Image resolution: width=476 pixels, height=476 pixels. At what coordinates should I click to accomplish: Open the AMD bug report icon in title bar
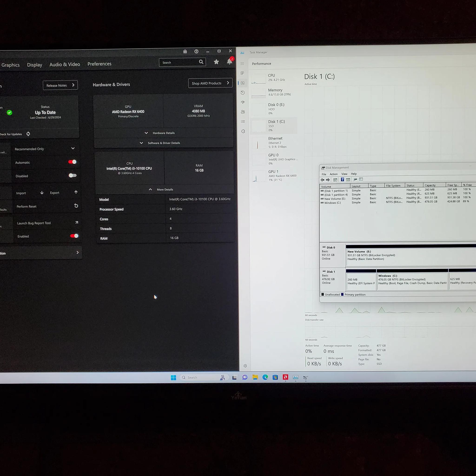(x=185, y=52)
